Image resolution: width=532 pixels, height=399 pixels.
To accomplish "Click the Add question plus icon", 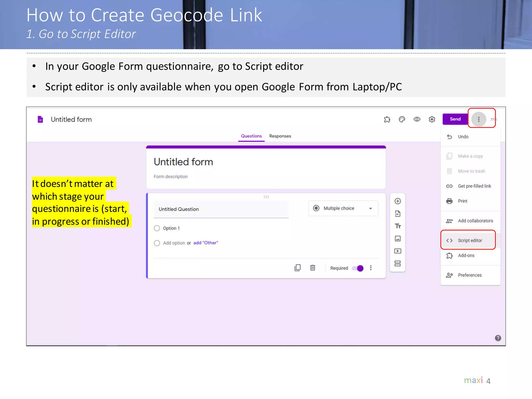I will click(x=398, y=201).
